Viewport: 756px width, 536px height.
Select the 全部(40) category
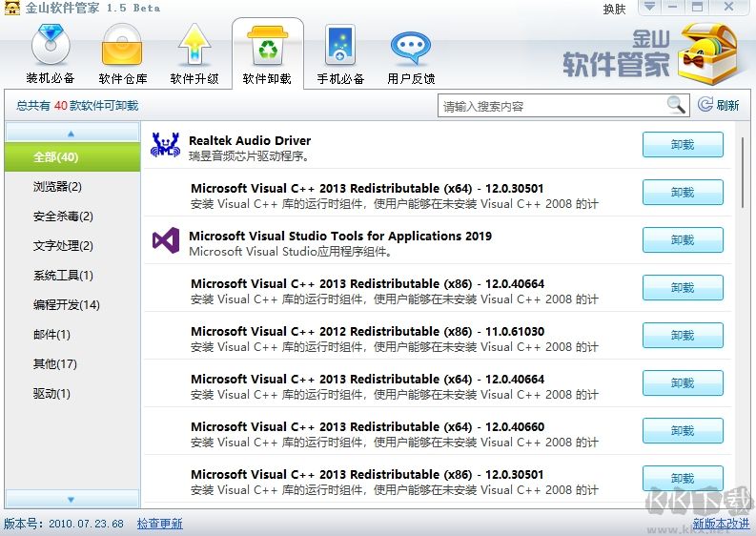coord(72,156)
